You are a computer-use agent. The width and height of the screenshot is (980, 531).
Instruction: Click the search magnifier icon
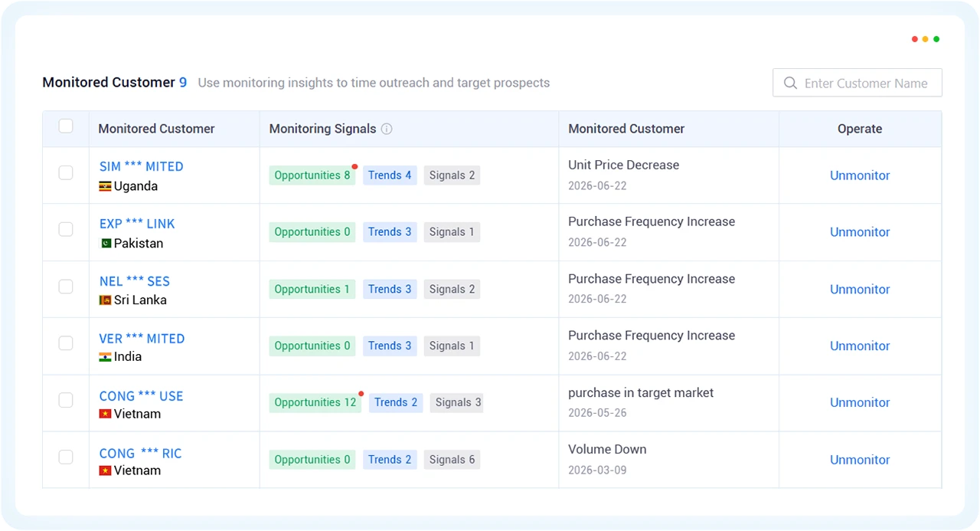(790, 83)
